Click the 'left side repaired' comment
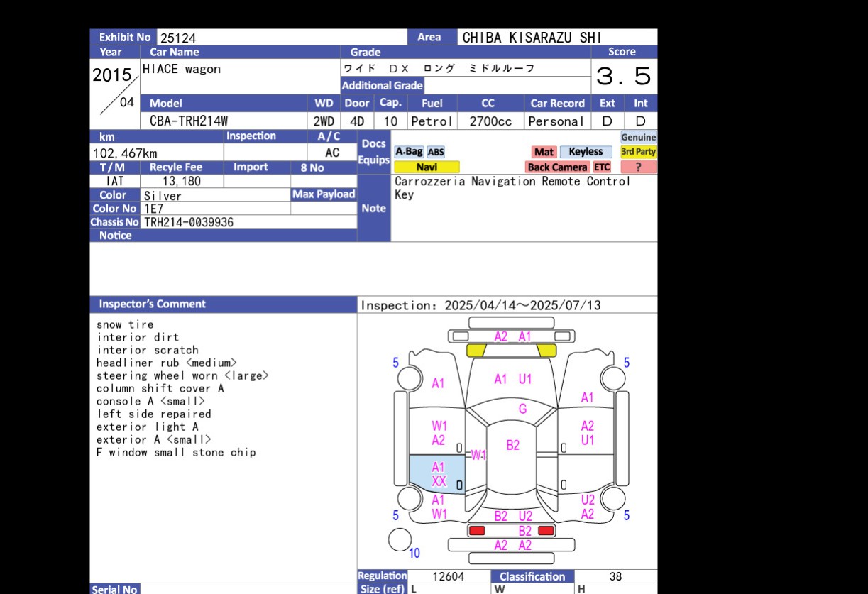 click(154, 414)
